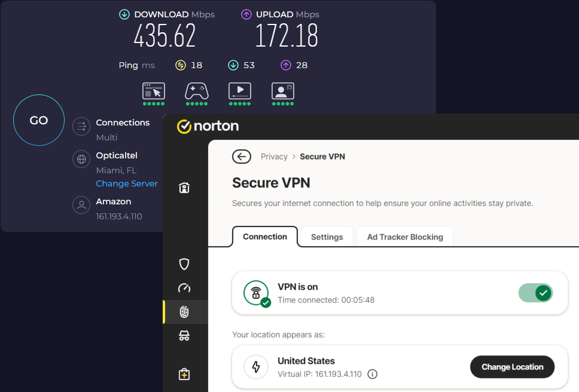579x392 pixels.
Task: Click the Privacy breadcrumb link
Action: coord(274,157)
